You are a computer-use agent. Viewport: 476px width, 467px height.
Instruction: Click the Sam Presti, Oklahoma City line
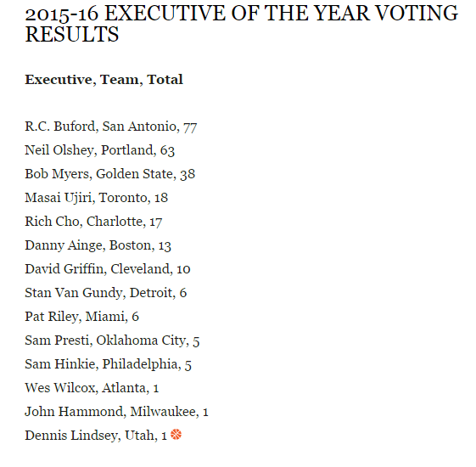point(112,340)
